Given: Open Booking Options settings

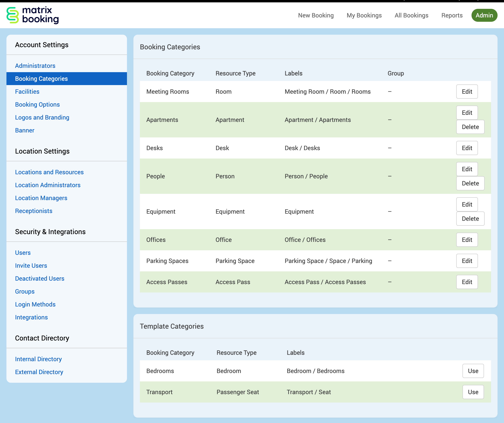Looking at the screenshot, I should pyautogui.click(x=37, y=104).
